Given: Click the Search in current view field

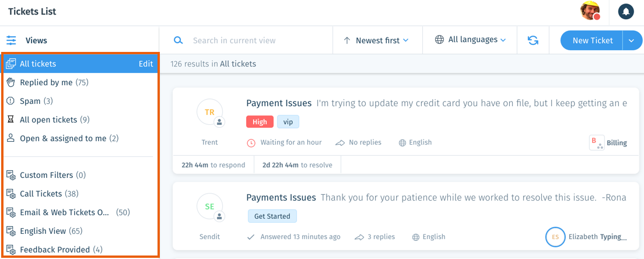Looking at the screenshot, I should click(259, 41).
